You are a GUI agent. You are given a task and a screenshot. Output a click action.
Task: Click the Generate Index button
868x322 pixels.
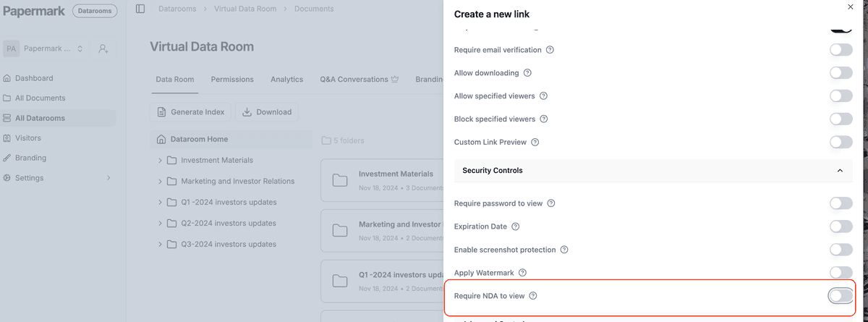[191, 112]
